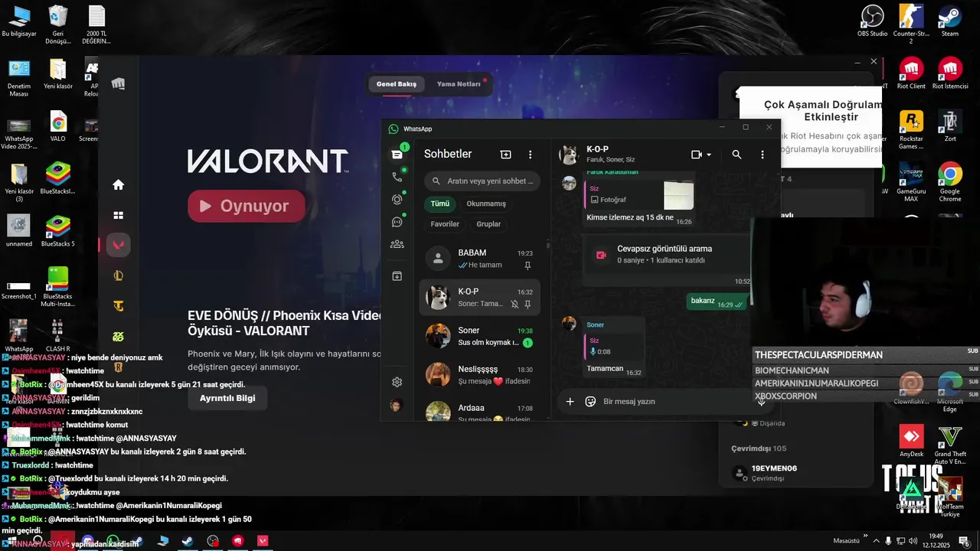Open the Soner chat
The width and height of the screenshot is (980, 551).
[x=480, y=336]
